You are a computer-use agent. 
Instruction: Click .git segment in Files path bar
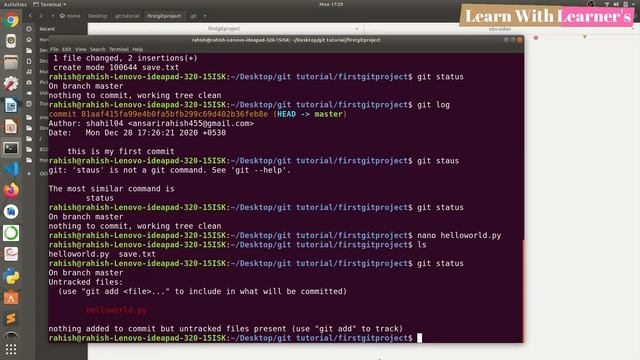[x=193, y=16]
